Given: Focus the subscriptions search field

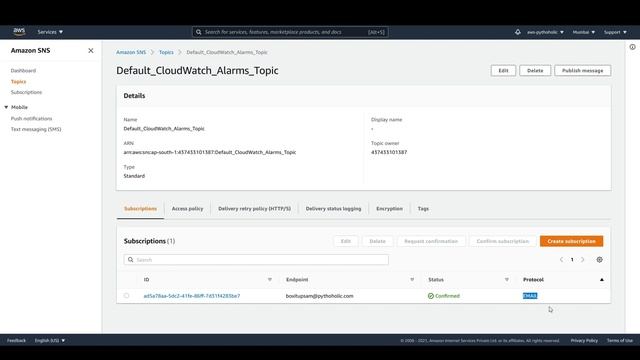Looking at the screenshot, I should (256, 260).
